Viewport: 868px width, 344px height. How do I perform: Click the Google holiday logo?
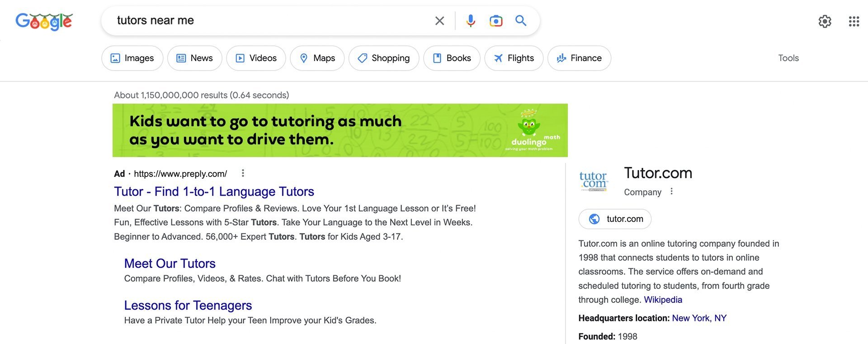point(44,21)
